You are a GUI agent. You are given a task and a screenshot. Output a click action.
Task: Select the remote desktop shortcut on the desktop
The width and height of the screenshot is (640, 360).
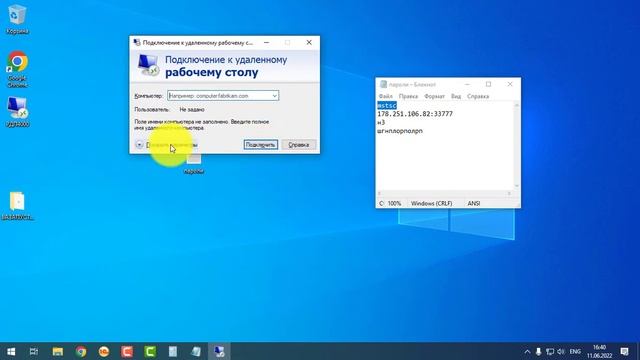click(x=17, y=112)
